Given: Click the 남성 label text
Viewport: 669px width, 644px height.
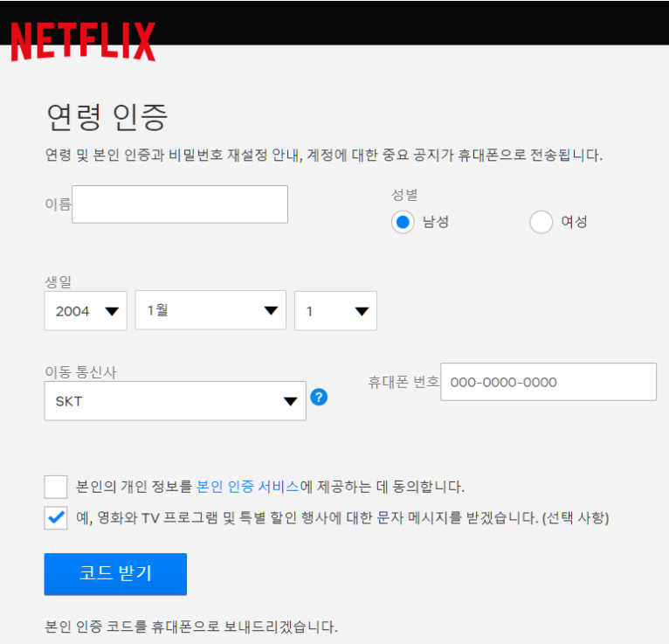Looking at the screenshot, I should (436, 222).
